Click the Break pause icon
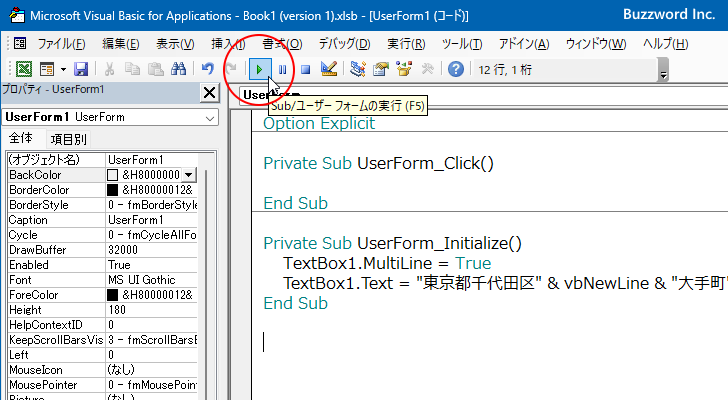 pyautogui.click(x=282, y=70)
